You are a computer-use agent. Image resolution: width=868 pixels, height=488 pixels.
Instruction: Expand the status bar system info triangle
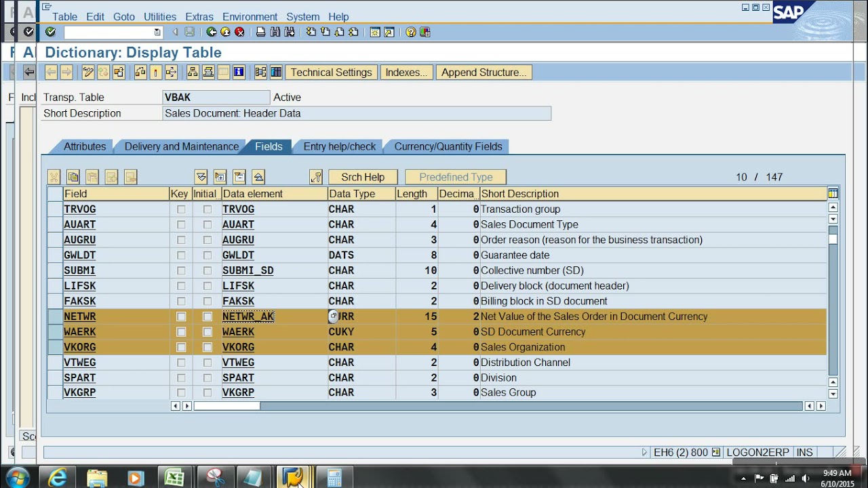645,452
